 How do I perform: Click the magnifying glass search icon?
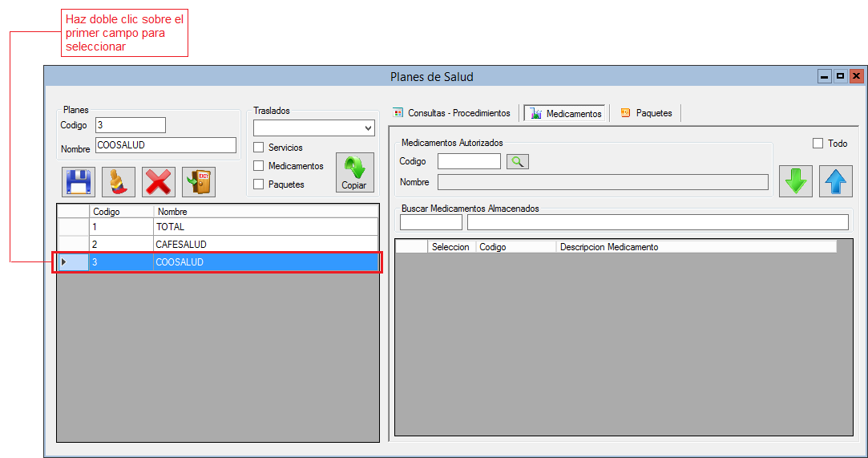coord(518,162)
